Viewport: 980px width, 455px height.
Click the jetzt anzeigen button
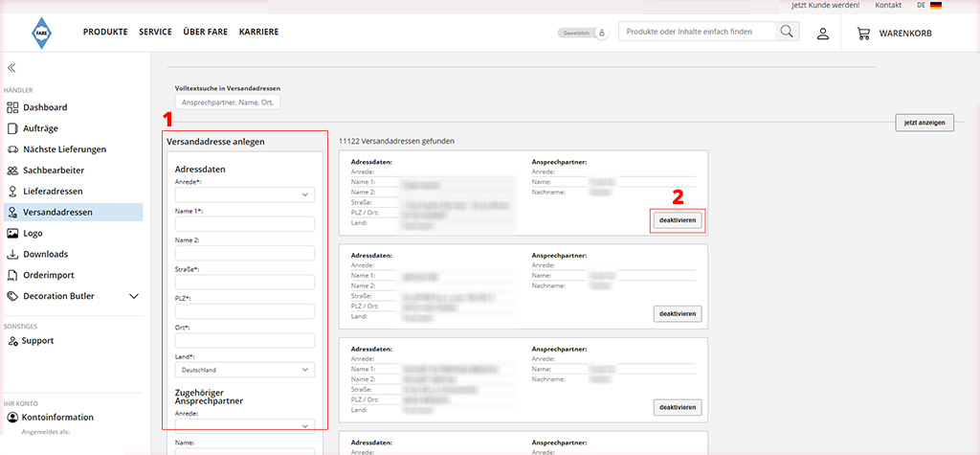924,123
